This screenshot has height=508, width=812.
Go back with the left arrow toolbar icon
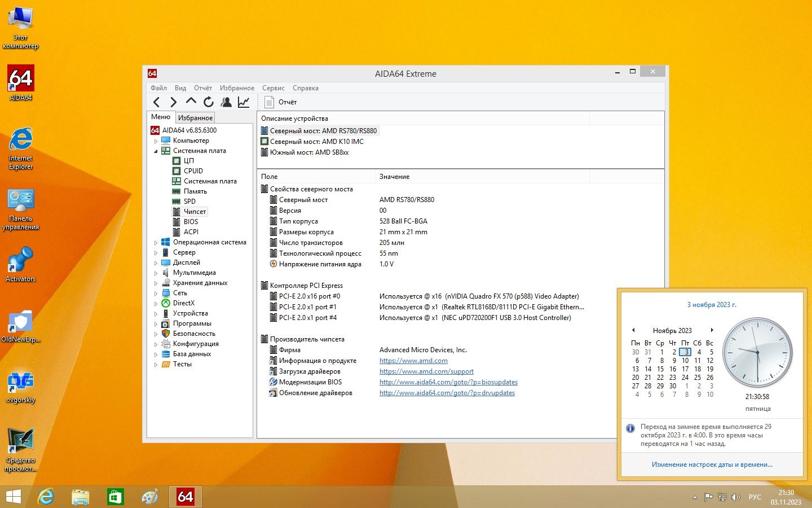157,102
